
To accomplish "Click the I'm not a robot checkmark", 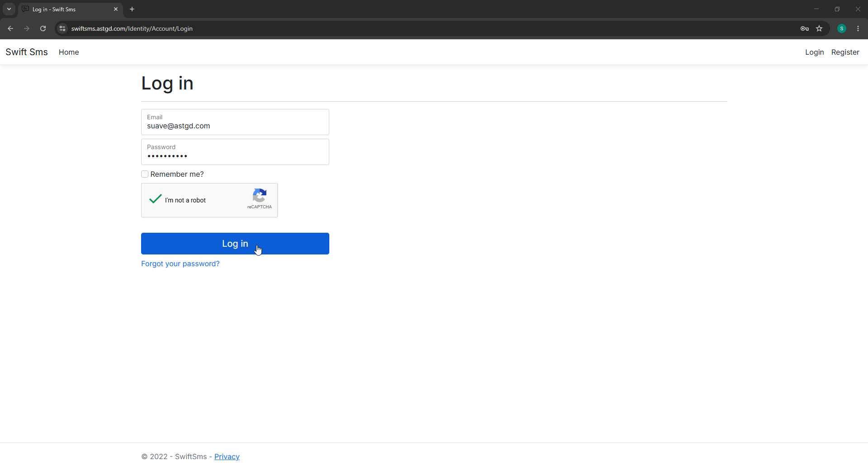I will tap(155, 199).
